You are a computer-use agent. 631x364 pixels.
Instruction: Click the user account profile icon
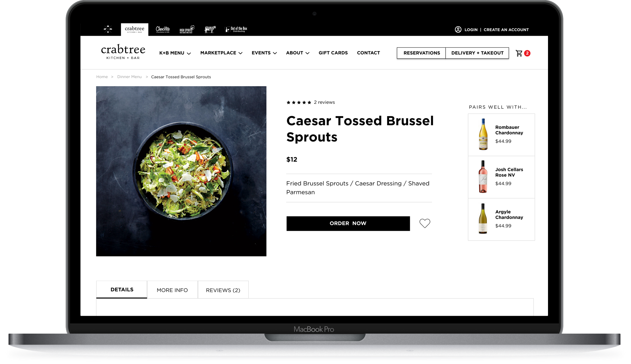[x=458, y=30]
